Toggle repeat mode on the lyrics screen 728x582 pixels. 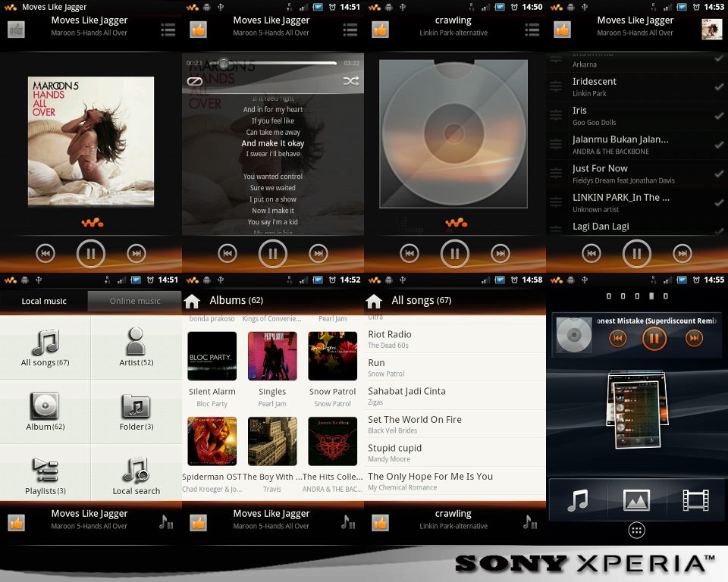coord(195,81)
